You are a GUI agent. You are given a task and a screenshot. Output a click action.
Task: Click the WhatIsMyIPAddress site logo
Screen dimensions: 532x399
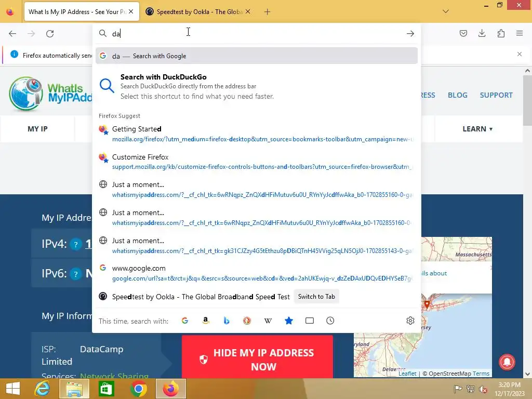(50, 94)
